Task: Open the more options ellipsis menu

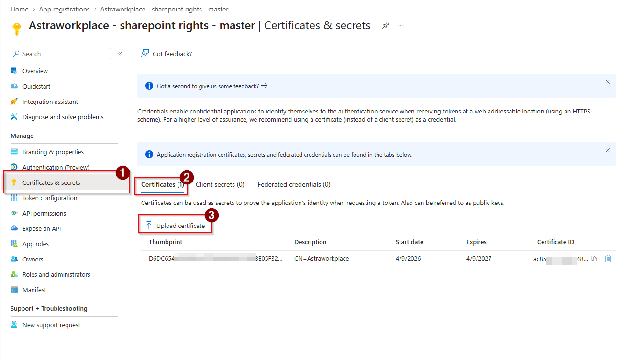Action: [x=400, y=25]
